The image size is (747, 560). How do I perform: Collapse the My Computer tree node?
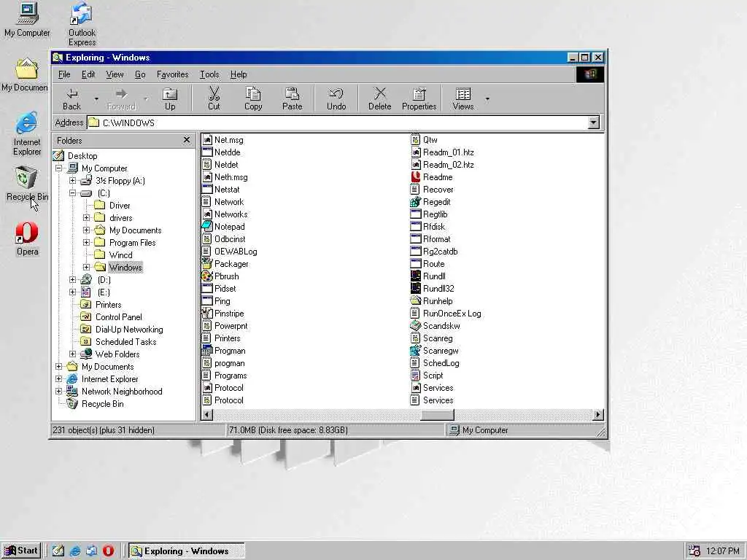(x=58, y=168)
